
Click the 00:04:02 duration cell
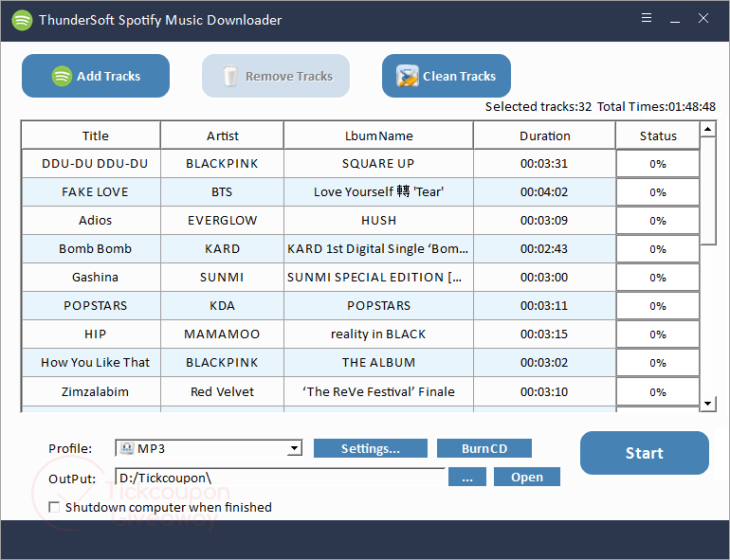tap(544, 191)
